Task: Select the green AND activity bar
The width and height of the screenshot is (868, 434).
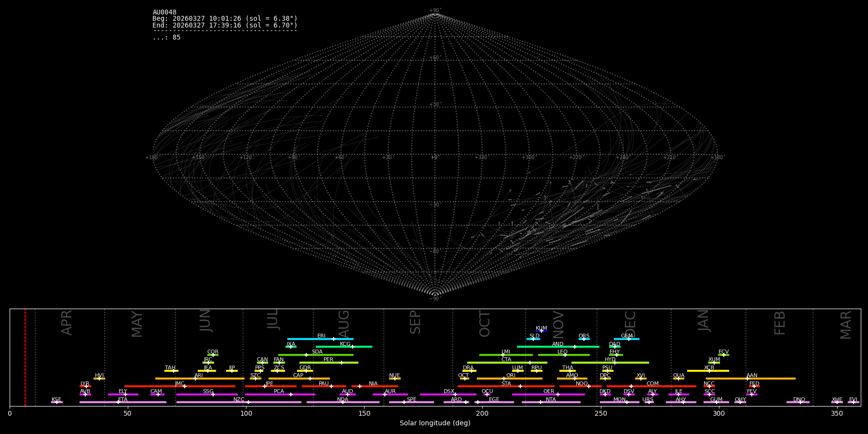Action: (558, 347)
